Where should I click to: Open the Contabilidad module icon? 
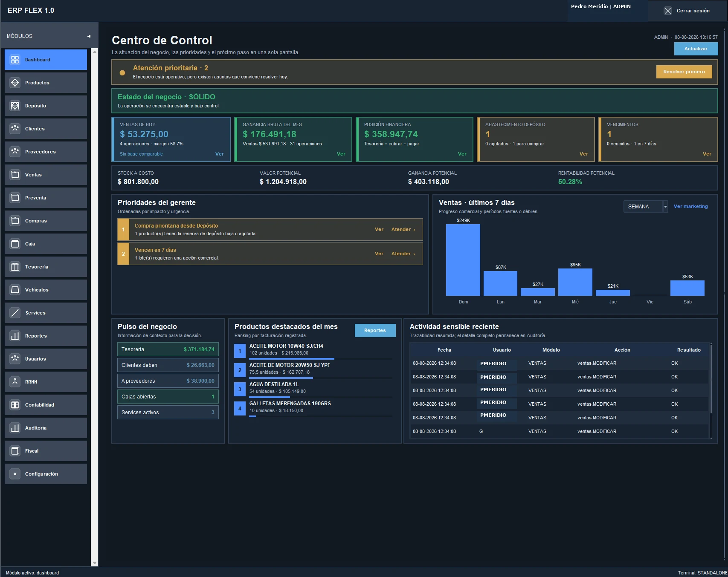[15, 405]
